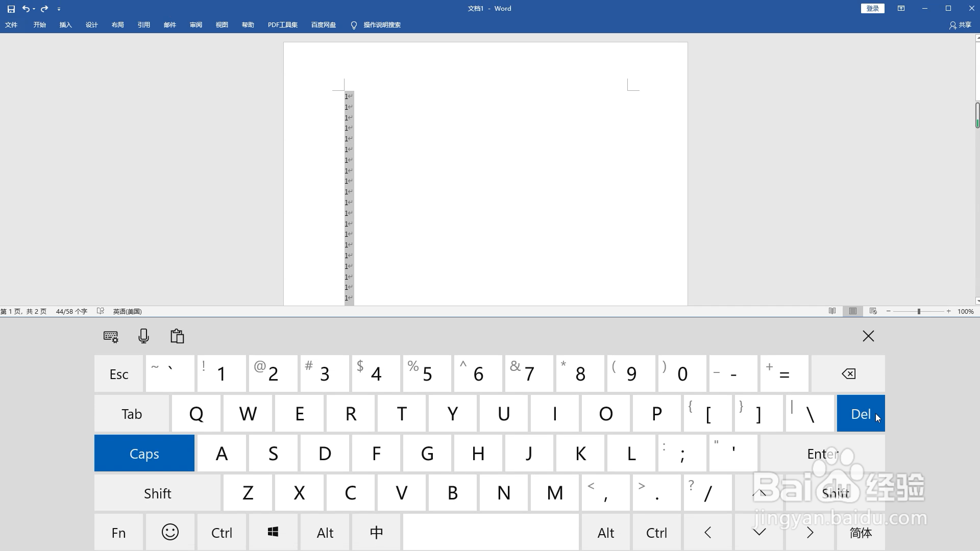Click the 共享 share button

point(960,25)
